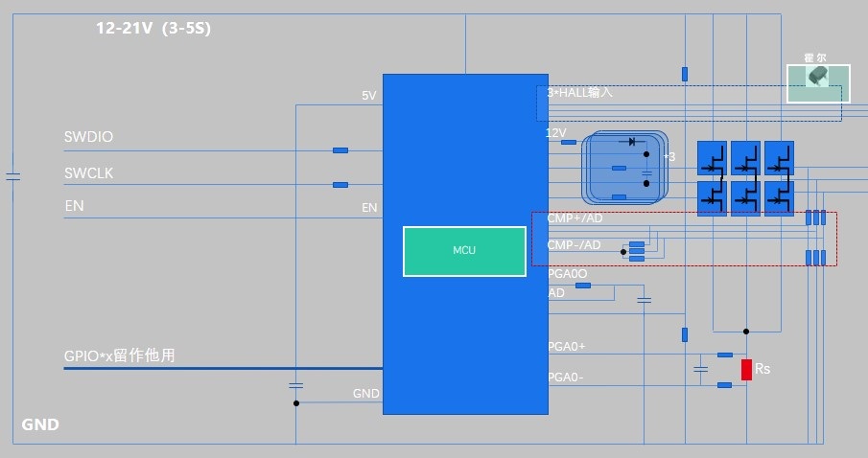The width and height of the screenshot is (868, 458).
Task: Click the capacitor between PGA0+ and PGA0-
Action: pos(701,369)
